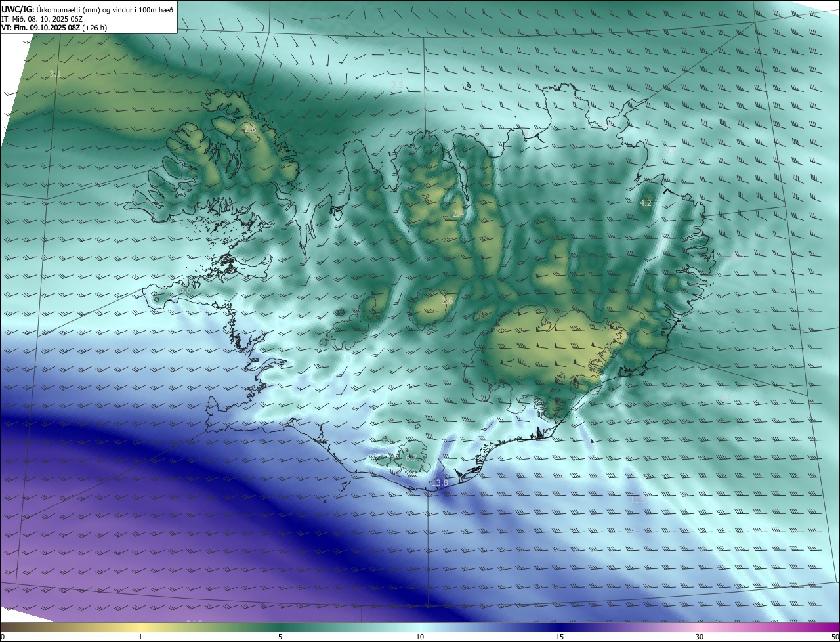Click the map value 6.7 over the southern glacier
Screen dimensions: 840x642
coord(411,458)
